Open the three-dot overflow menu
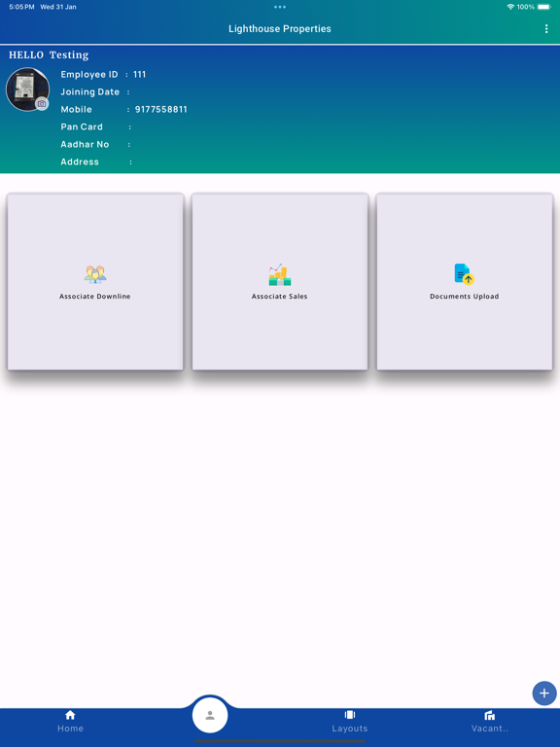This screenshot has width=560, height=747. pyautogui.click(x=545, y=29)
